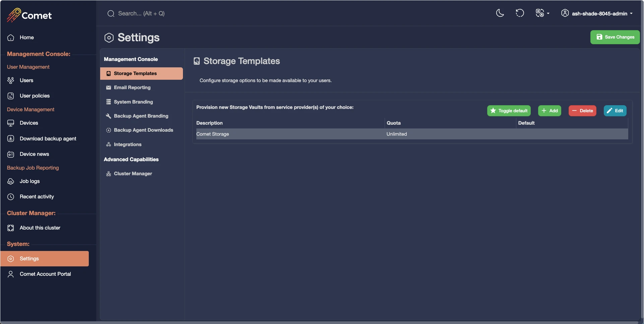Screen dimensions: 644x324
Task: Click Integrations icon
Action: coord(109,144)
